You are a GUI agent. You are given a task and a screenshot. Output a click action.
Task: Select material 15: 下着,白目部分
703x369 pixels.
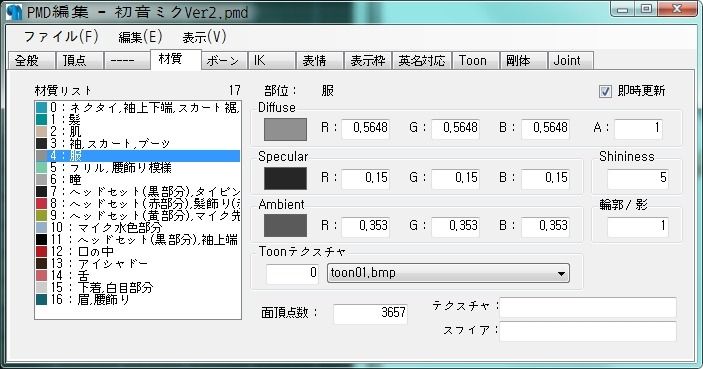coord(138,287)
